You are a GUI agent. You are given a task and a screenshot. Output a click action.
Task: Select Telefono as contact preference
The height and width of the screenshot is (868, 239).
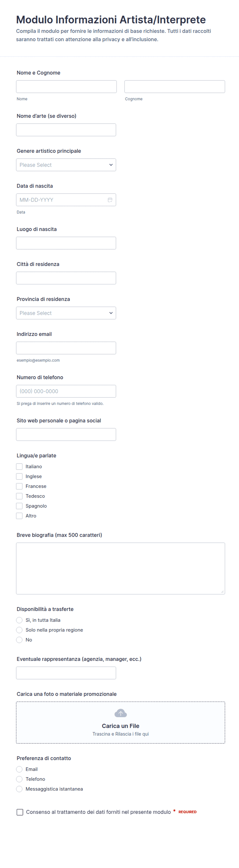[x=19, y=779]
